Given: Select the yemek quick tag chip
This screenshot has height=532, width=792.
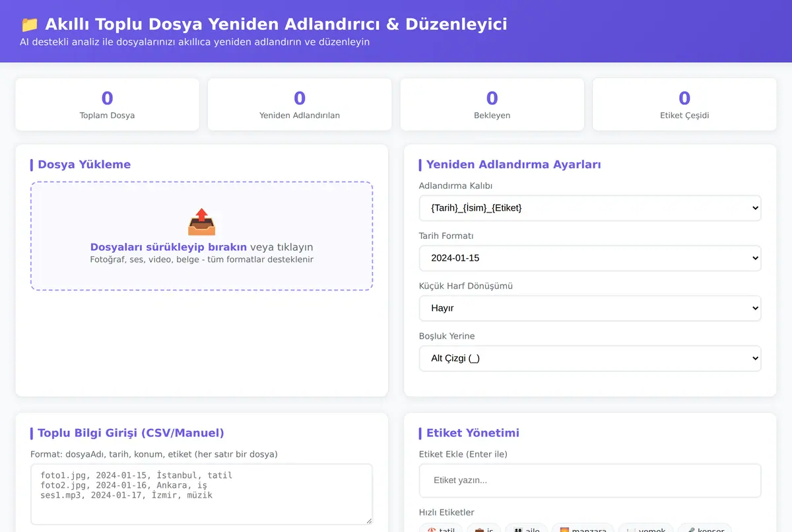Looking at the screenshot, I should (646, 528).
